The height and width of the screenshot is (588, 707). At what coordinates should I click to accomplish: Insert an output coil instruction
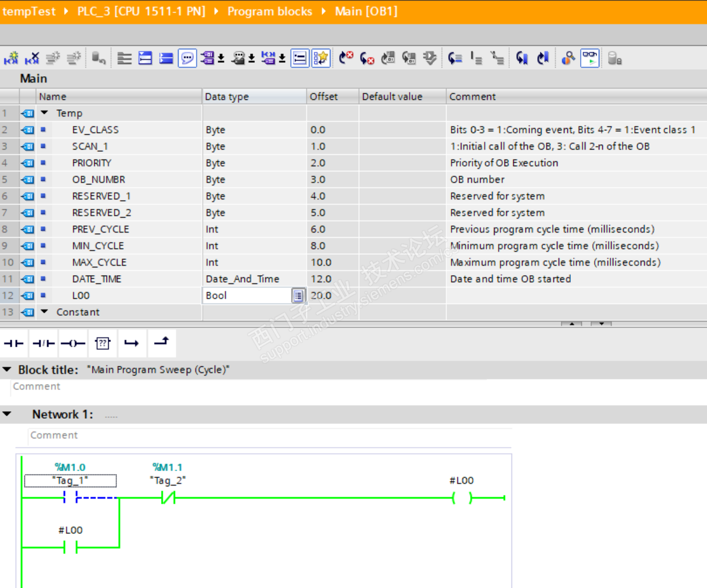point(73,343)
